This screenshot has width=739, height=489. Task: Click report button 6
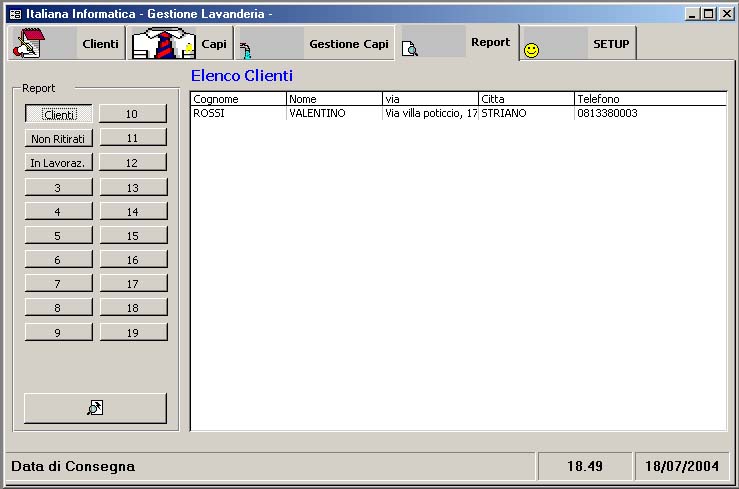pos(58,260)
